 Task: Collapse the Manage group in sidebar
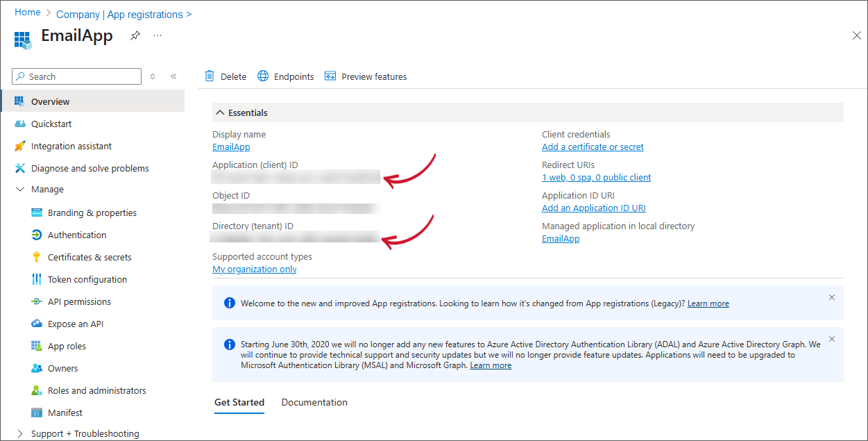(x=19, y=189)
